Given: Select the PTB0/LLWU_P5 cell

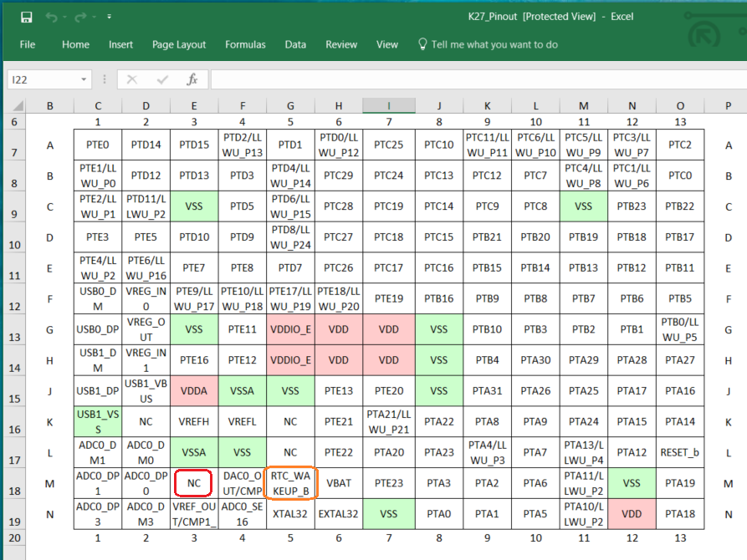Looking at the screenshot, I should click(680, 329).
